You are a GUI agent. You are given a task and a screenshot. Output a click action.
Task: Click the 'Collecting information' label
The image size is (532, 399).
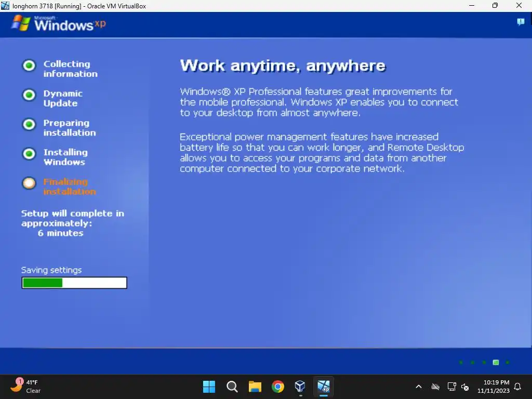tap(70, 69)
